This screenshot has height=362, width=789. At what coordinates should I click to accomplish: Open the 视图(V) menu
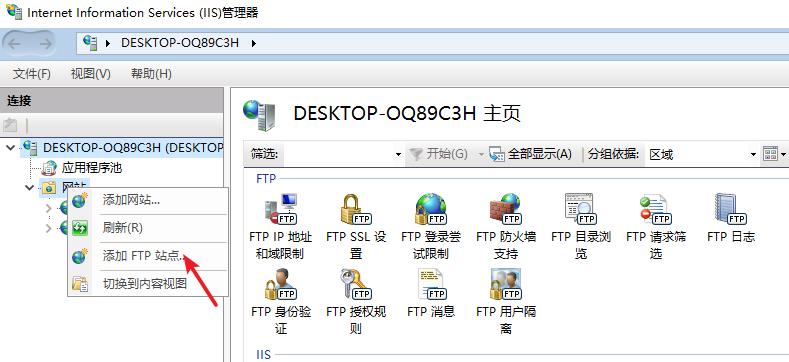pyautogui.click(x=91, y=74)
